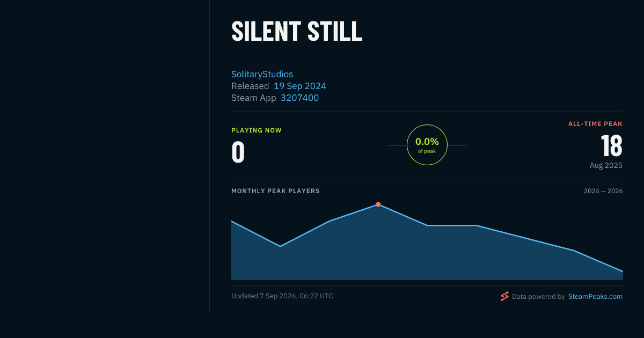The width and height of the screenshot is (644, 338).
Task: Click the 0.0% of peak circle
Action: coord(427,145)
